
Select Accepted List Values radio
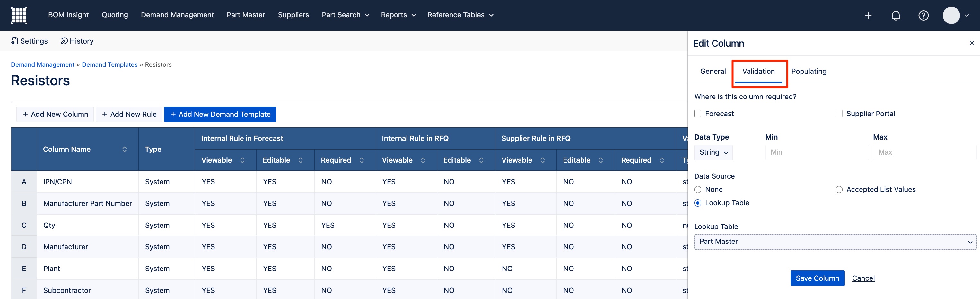coord(839,190)
